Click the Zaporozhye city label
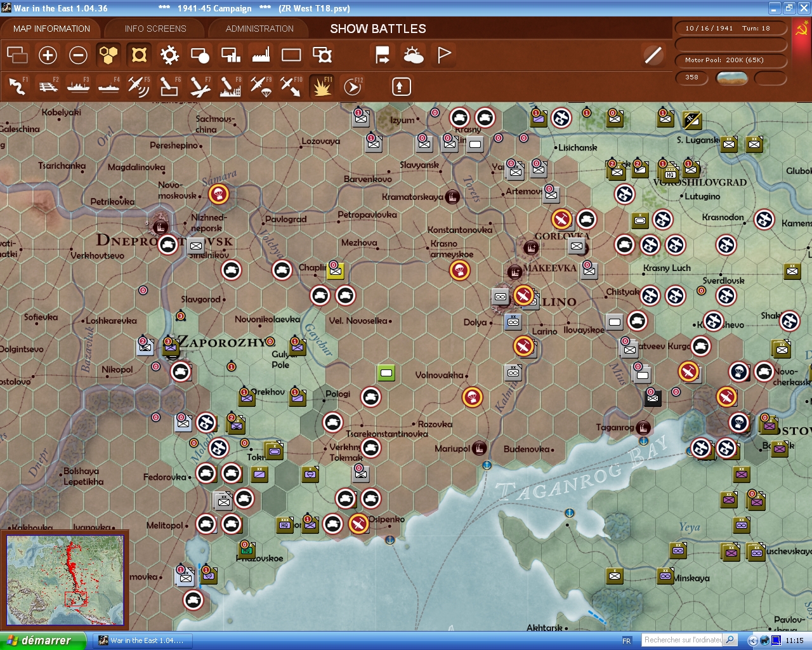 (222, 342)
